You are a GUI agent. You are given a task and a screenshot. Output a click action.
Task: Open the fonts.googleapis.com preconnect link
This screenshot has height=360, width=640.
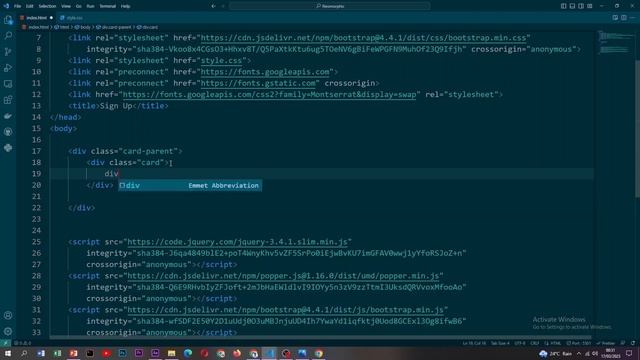click(x=265, y=72)
